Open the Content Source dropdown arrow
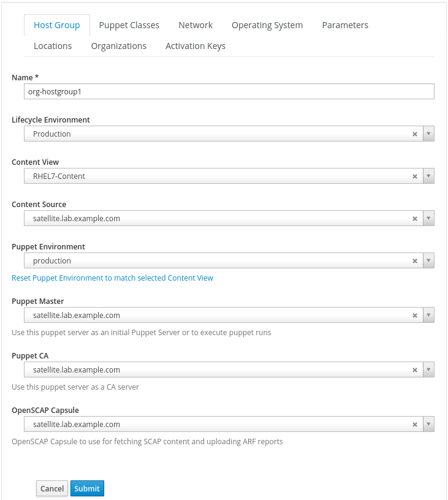 428,219
